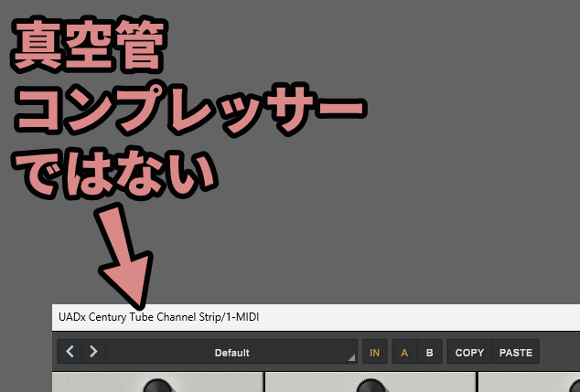This screenshot has height=392, width=580.
Task: Switch to the B settings slot
Action: (428, 352)
